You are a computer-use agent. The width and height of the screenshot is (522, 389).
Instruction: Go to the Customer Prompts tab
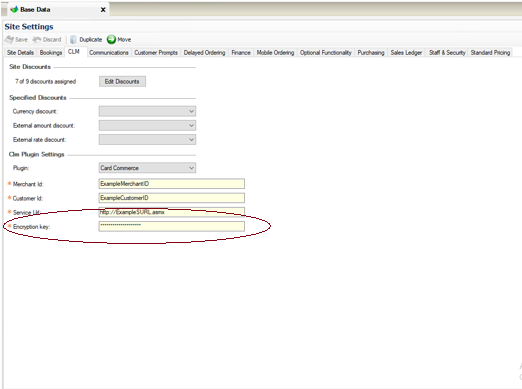(x=156, y=53)
